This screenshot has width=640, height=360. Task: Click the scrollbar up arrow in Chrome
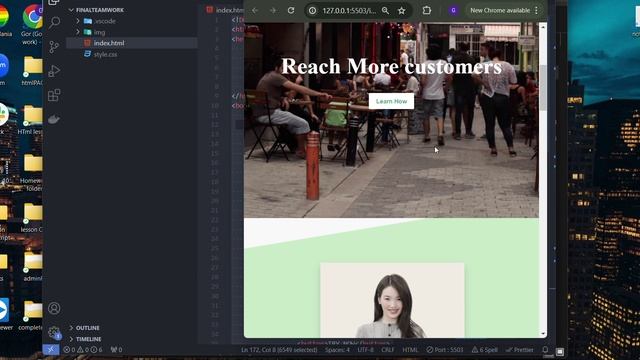tap(543, 27)
